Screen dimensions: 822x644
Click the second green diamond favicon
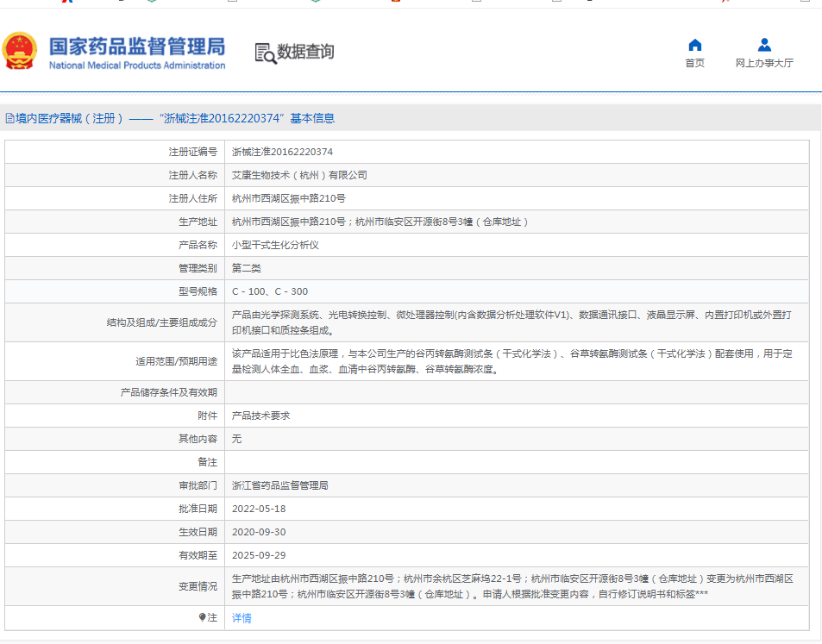click(x=314, y=3)
